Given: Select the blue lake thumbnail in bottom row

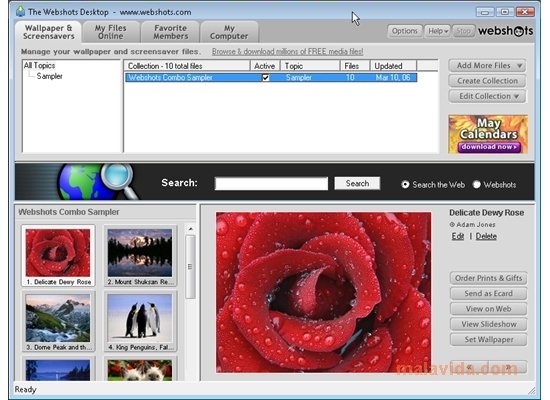Looking at the screenshot, I should pos(58,369).
